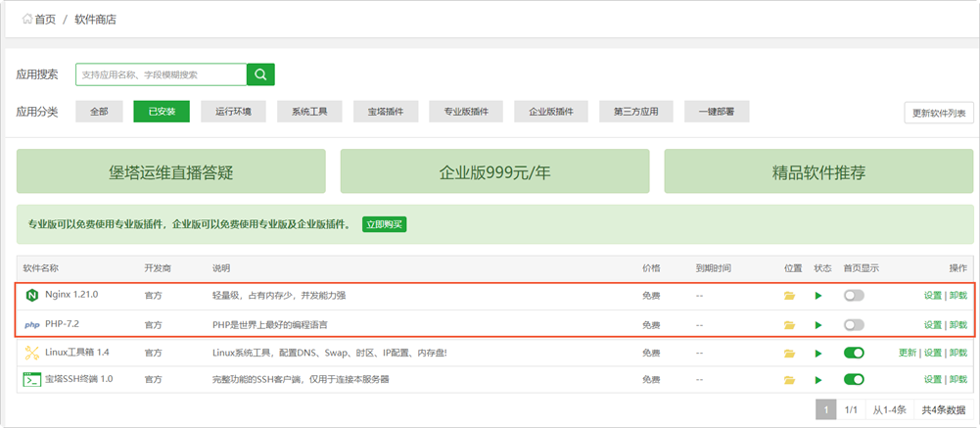Select the 专业版插件 category tab

click(x=466, y=112)
